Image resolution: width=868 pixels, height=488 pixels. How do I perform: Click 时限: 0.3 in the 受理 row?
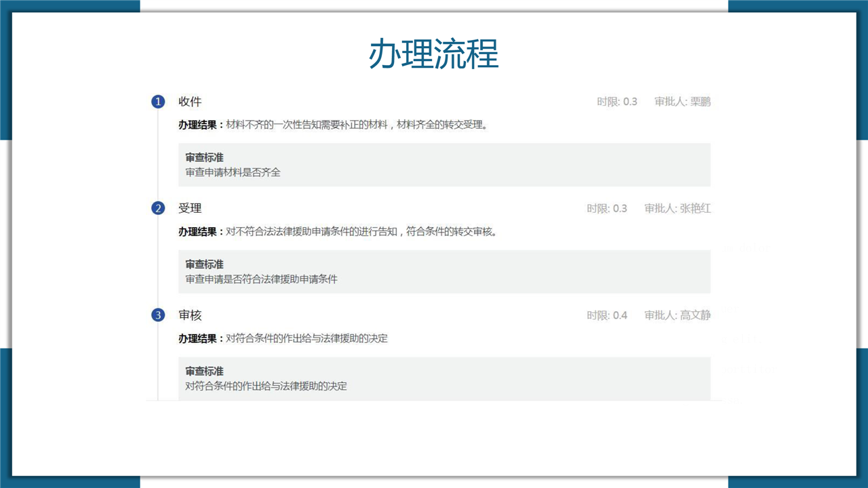coord(607,208)
